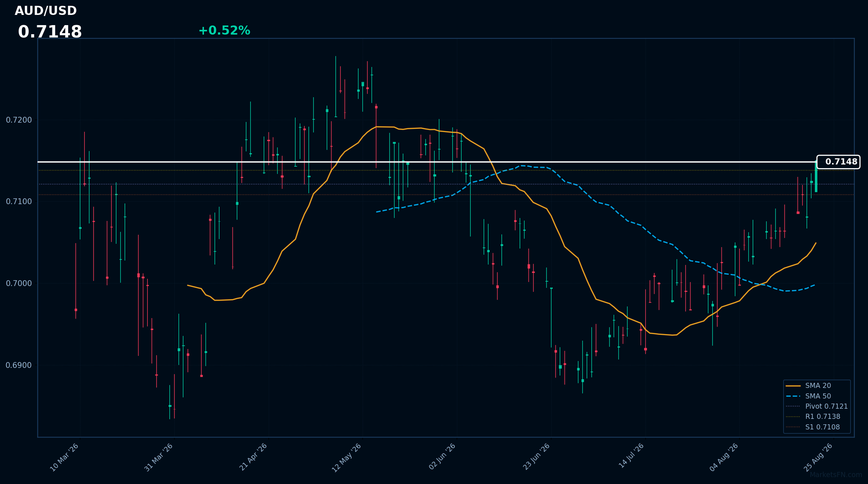Click the last large green candle
Image resolution: width=868 pixels, height=484 pixels.
point(816,177)
